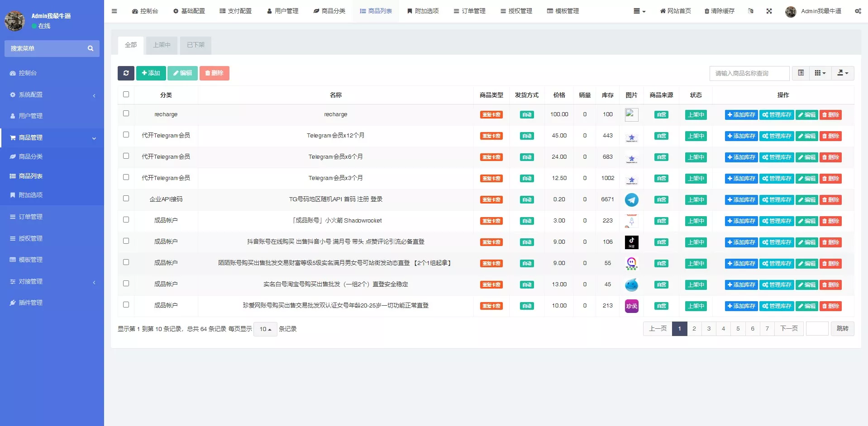Click the refresh icon button above the table
Screen dimensions: 868x426
pos(126,73)
